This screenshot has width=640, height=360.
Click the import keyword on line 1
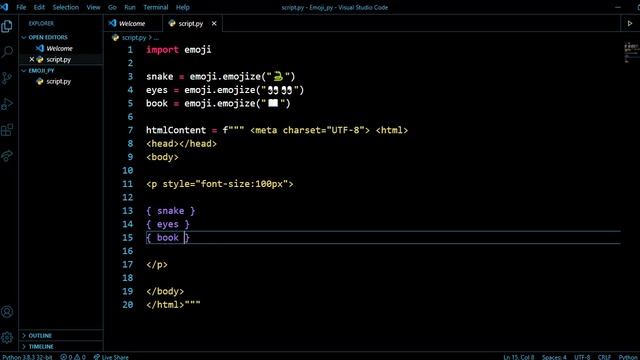[x=162, y=50]
